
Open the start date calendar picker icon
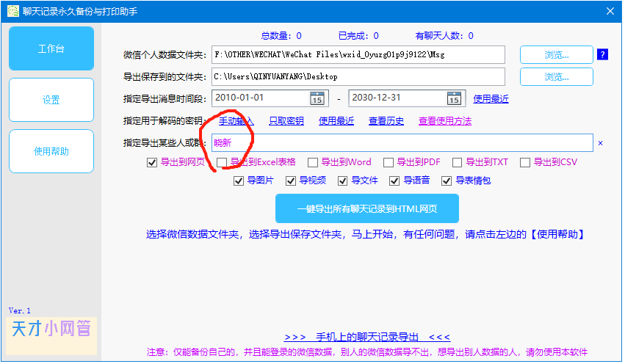pyautogui.click(x=317, y=98)
